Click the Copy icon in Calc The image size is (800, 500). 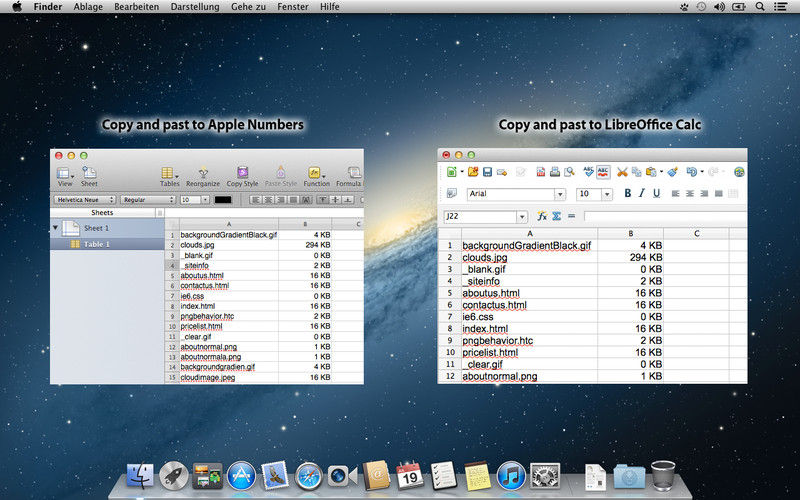click(x=636, y=172)
